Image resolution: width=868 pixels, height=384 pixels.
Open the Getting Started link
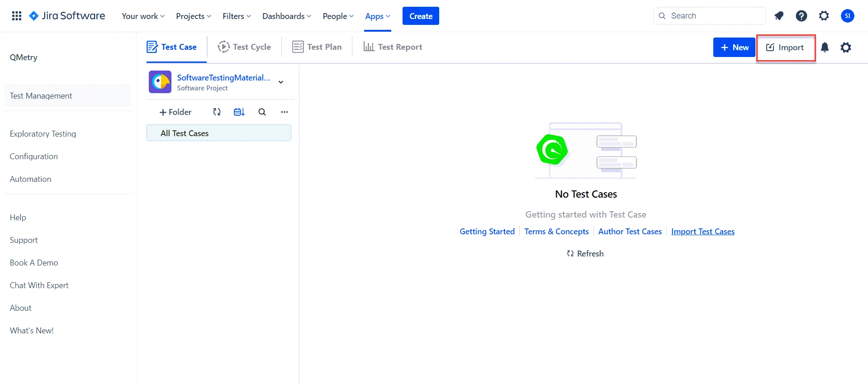487,232
